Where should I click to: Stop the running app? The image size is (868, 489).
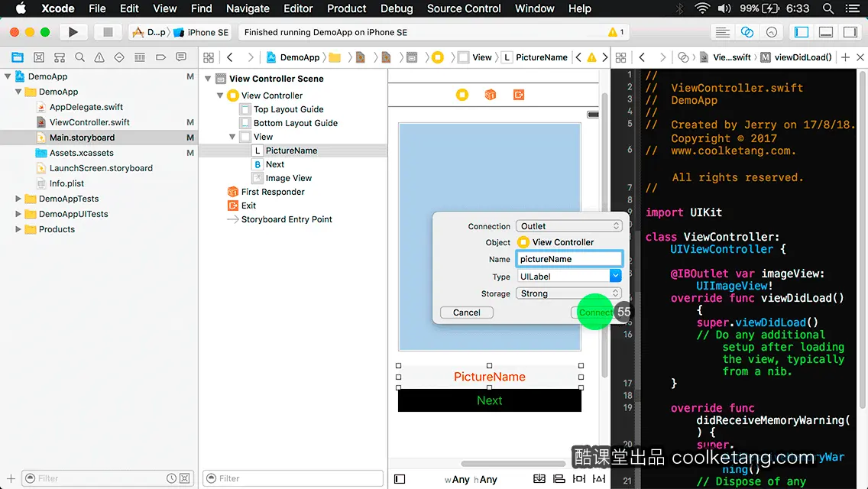click(108, 32)
